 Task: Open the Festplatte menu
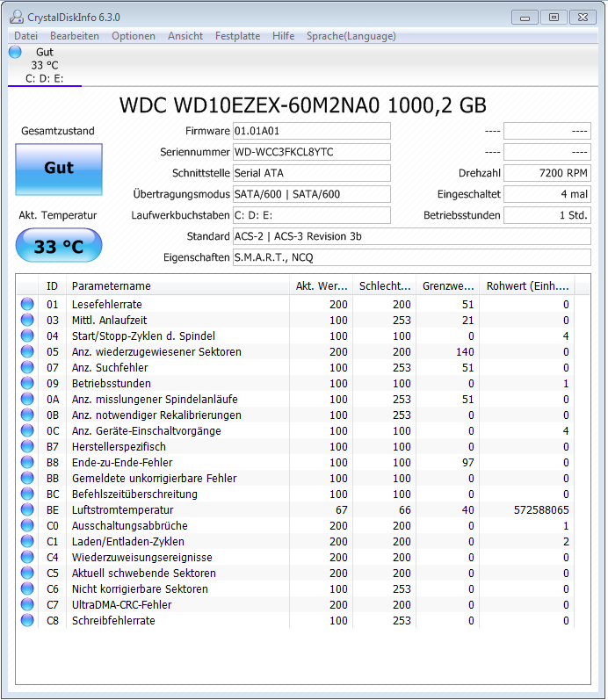[x=237, y=36]
